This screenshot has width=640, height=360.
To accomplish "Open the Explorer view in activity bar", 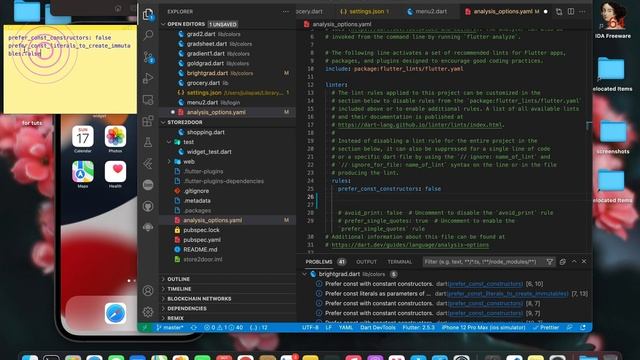I will (x=148, y=15).
